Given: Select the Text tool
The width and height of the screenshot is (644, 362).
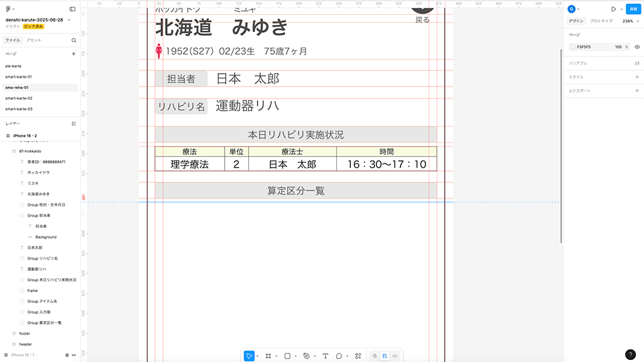Looking at the screenshot, I should [x=325, y=356].
